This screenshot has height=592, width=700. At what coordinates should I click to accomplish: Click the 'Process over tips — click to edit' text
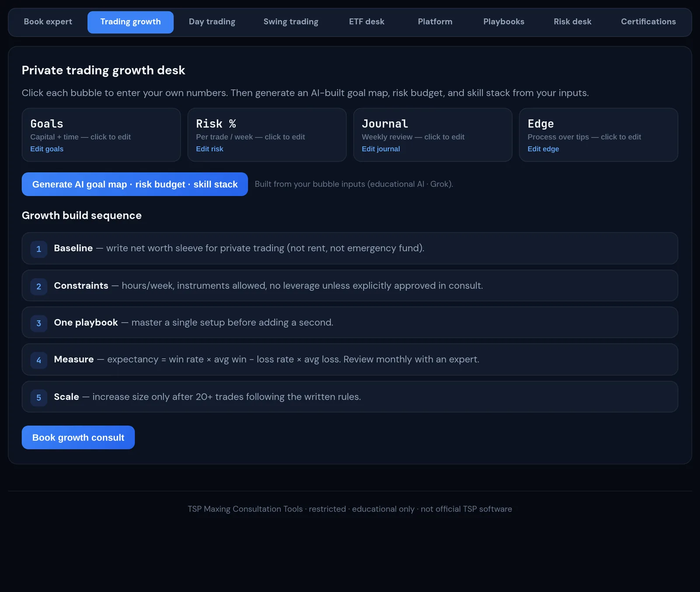click(x=584, y=137)
